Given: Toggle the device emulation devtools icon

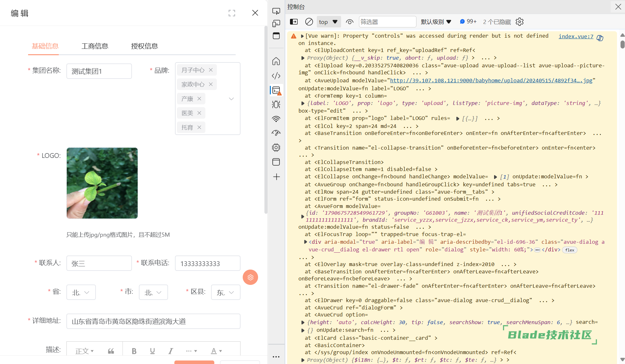Looking at the screenshot, I should pos(276,24).
